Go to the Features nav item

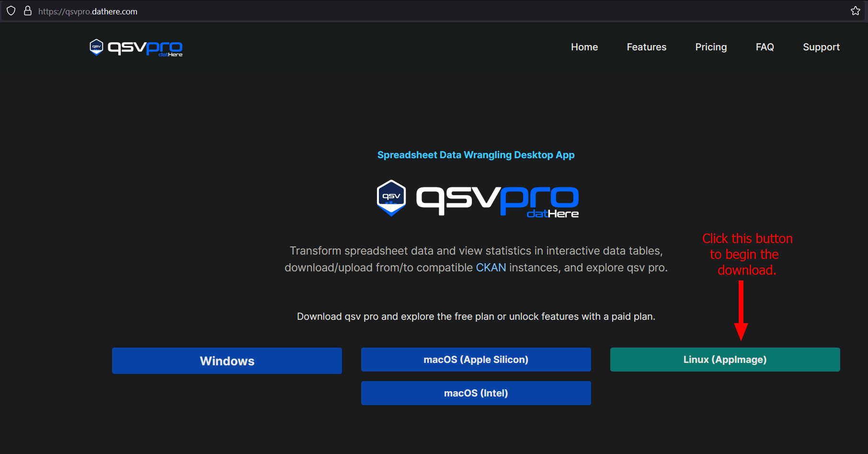pyautogui.click(x=647, y=47)
